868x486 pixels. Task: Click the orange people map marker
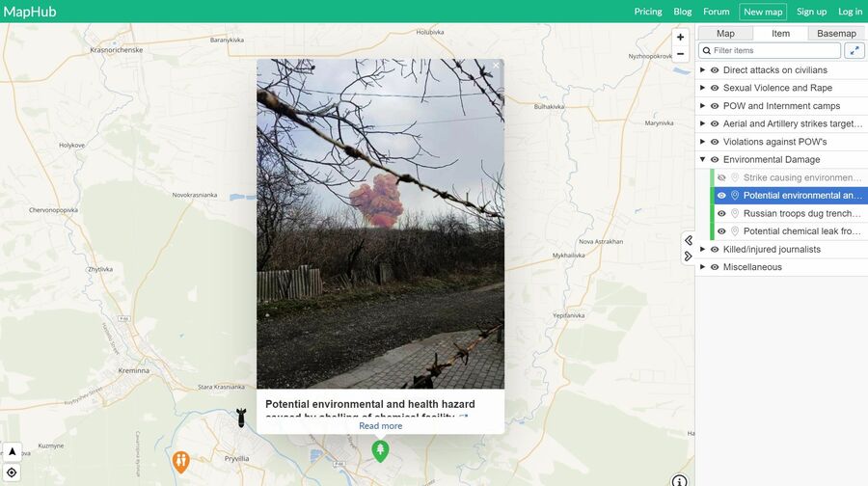click(181, 461)
